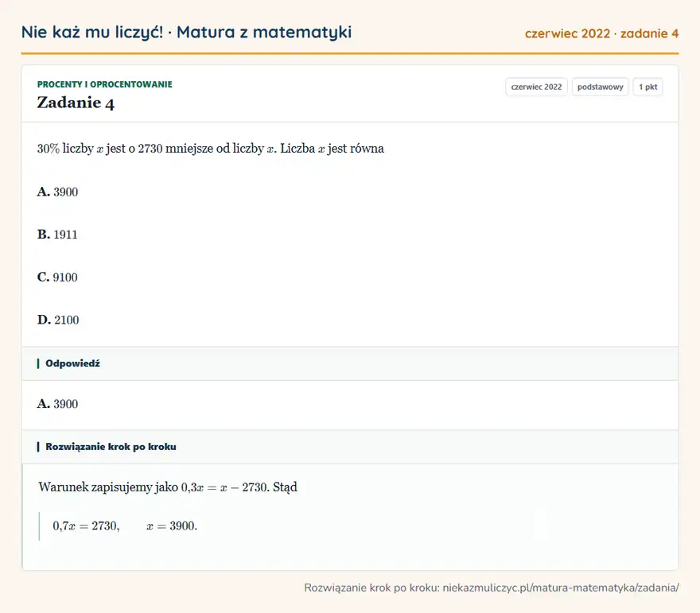The width and height of the screenshot is (700, 613).
Task: Collapse the 'Odpowiedź' section header
Action: coord(350,363)
